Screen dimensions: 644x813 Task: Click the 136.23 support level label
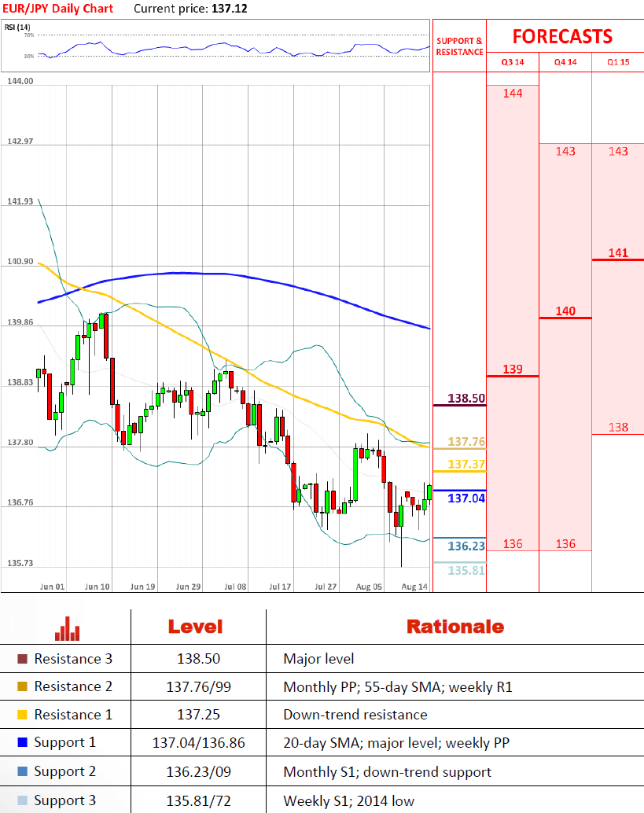466,546
